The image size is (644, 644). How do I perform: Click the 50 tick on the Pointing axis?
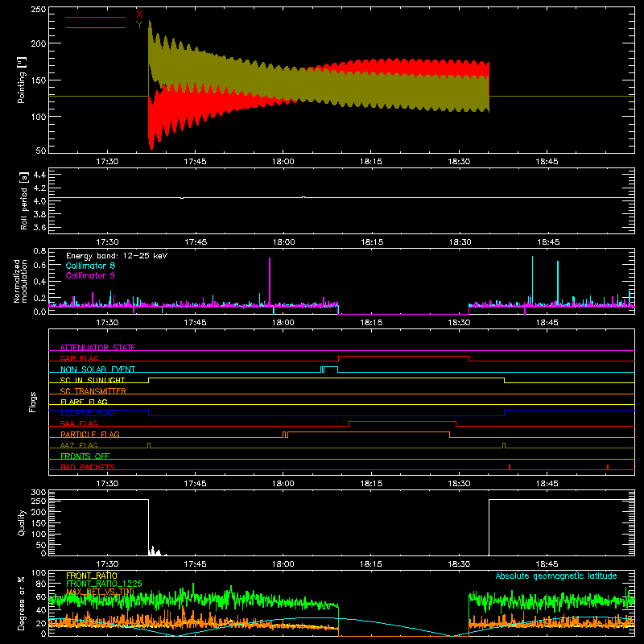pyautogui.click(x=41, y=151)
